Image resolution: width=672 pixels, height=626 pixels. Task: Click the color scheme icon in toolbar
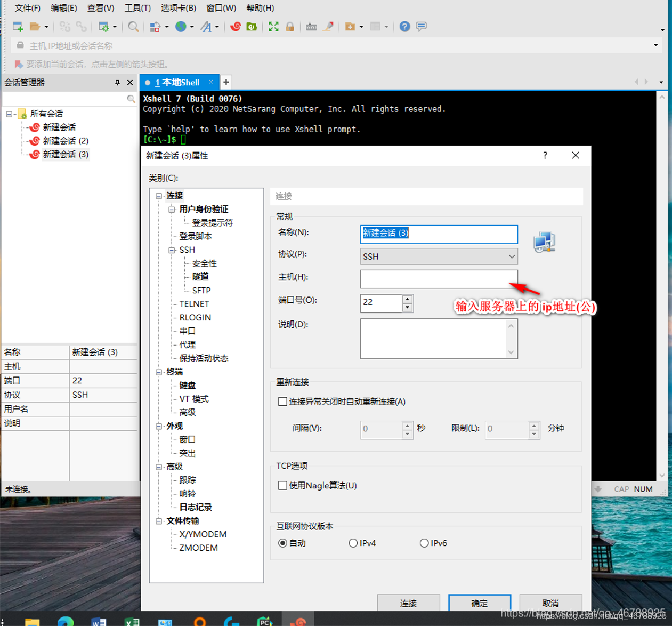pos(155,27)
